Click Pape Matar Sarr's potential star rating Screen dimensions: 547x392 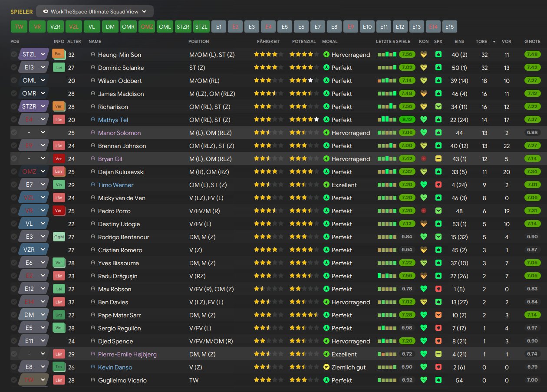pyautogui.click(x=304, y=315)
